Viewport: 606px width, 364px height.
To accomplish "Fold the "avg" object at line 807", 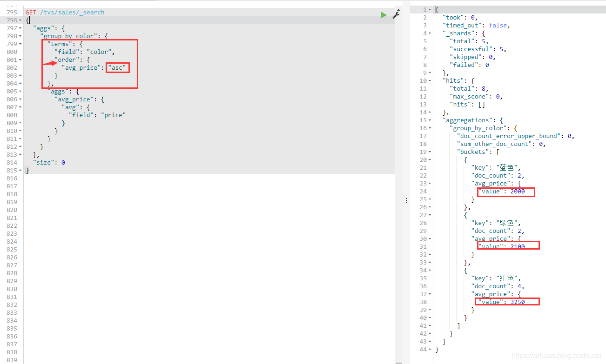I will [20, 107].
